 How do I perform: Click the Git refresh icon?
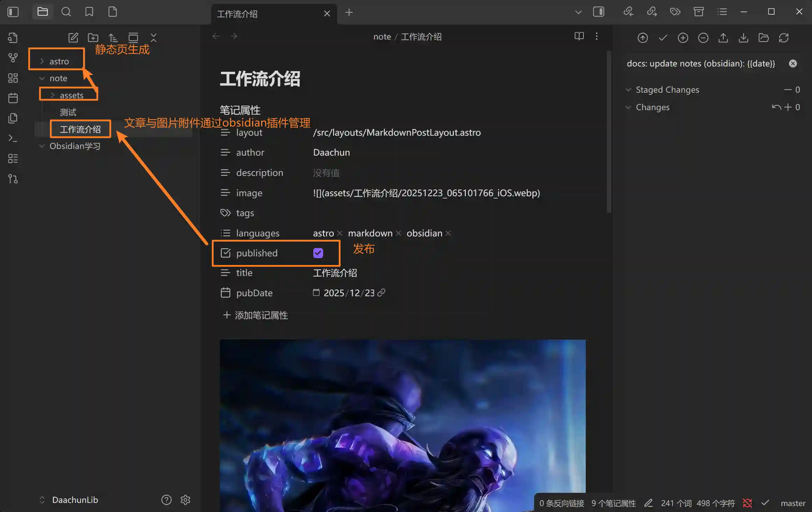click(x=784, y=38)
